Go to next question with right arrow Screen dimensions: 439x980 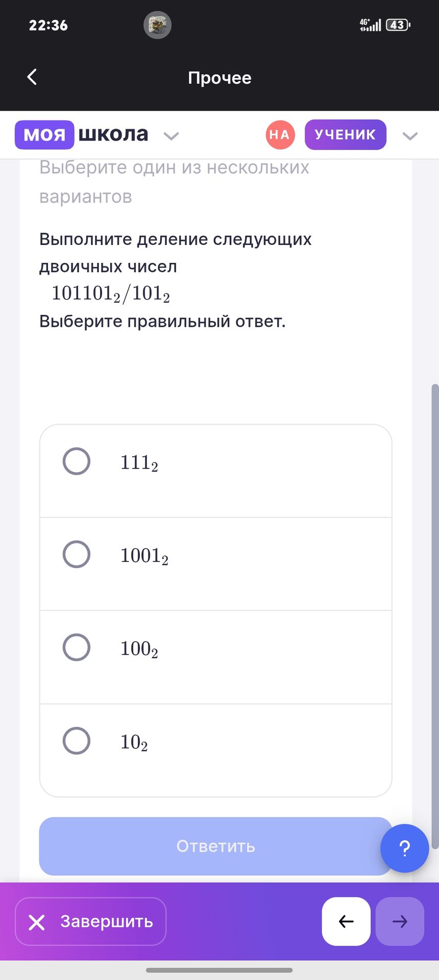pos(400,921)
